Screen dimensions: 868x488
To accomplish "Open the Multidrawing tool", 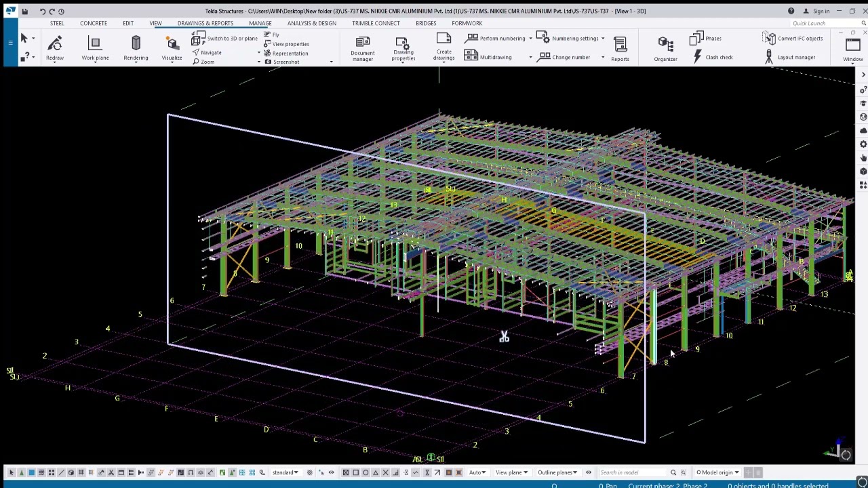I will coord(488,57).
